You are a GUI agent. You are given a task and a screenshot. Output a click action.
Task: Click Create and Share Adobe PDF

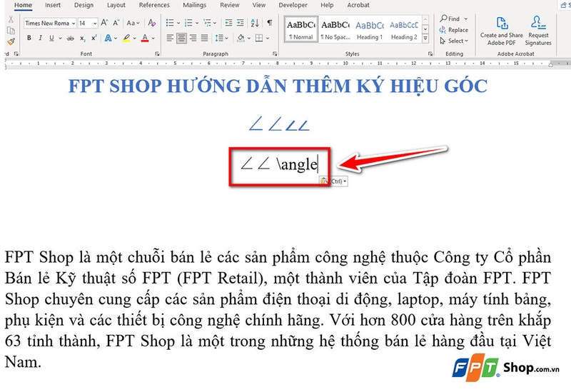click(x=502, y=31)
